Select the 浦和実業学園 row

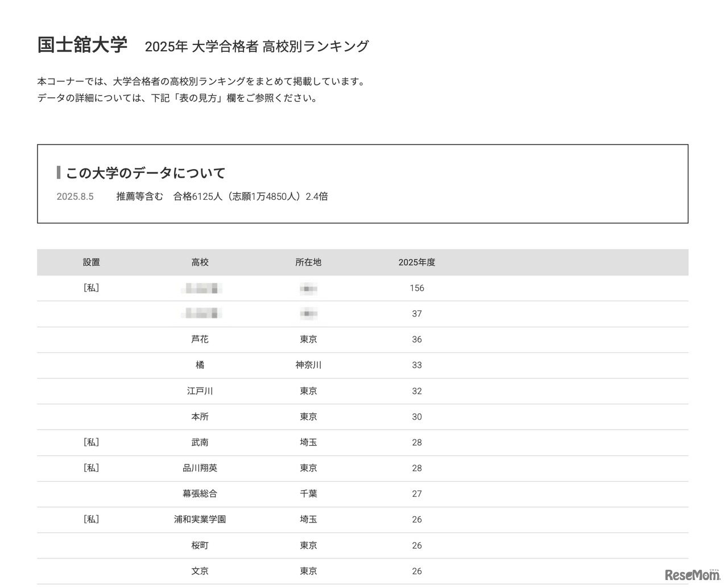[x=200, y=519]
